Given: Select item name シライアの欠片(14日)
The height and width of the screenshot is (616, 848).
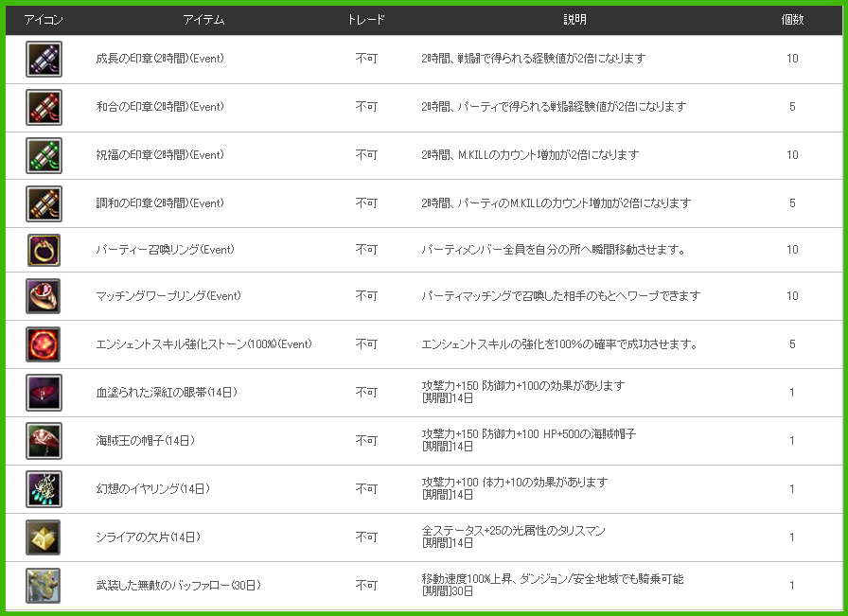Looking at the screenshot, I should pos(149,537).
